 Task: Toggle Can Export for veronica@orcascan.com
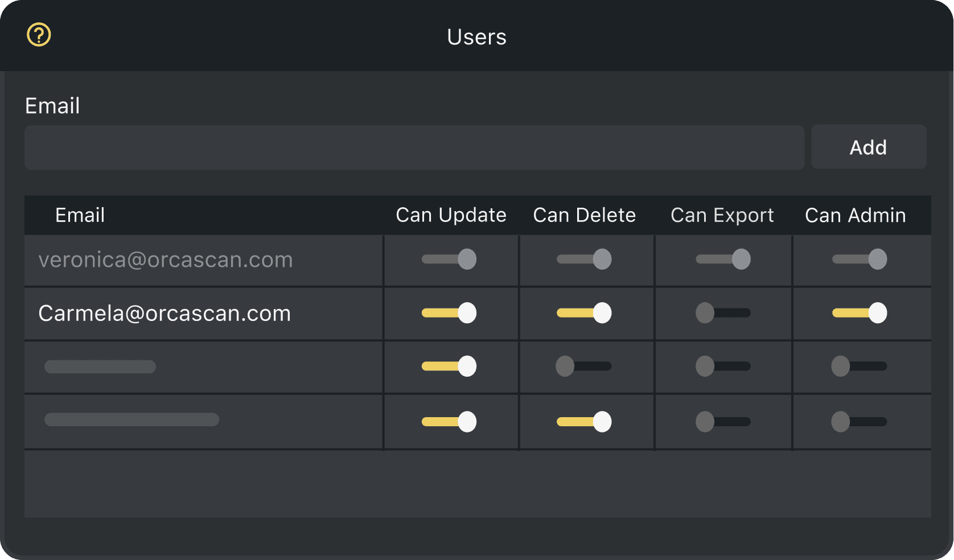[723, 260]
